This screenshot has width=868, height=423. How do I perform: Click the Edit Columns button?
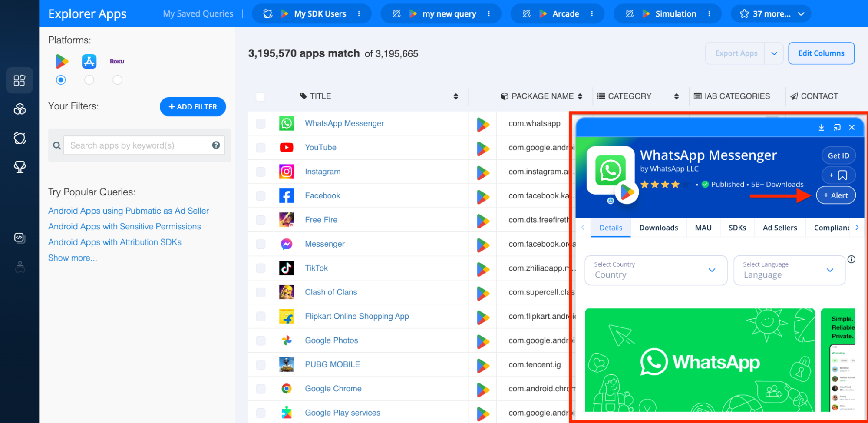tap(821, 53)
